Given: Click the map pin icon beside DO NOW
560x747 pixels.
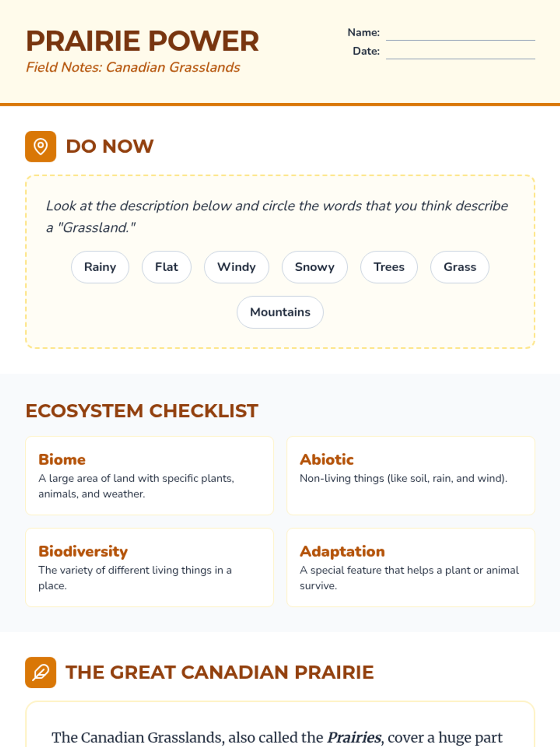Looking at the screenshot, I should coord(41,147).
